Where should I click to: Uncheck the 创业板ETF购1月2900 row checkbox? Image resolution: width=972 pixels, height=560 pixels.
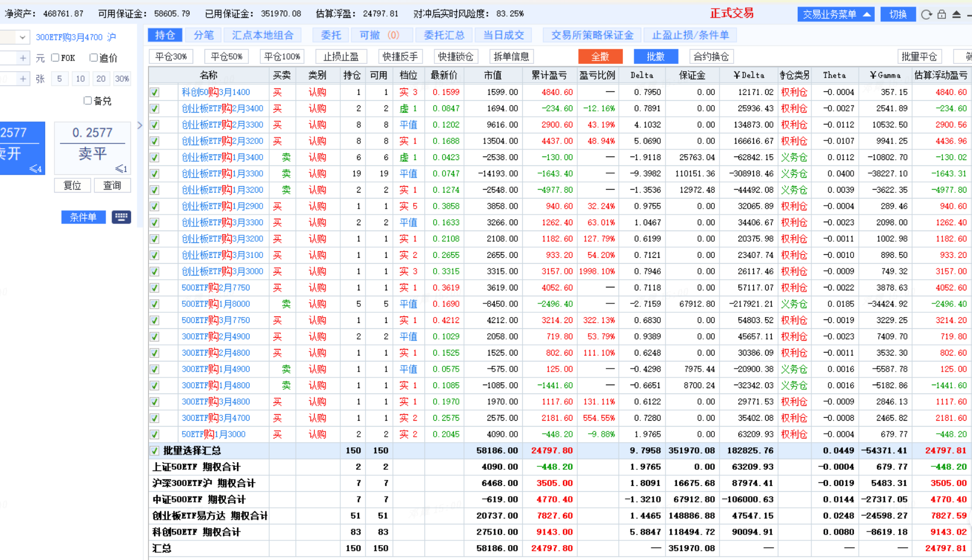click(x=155, y=206)
